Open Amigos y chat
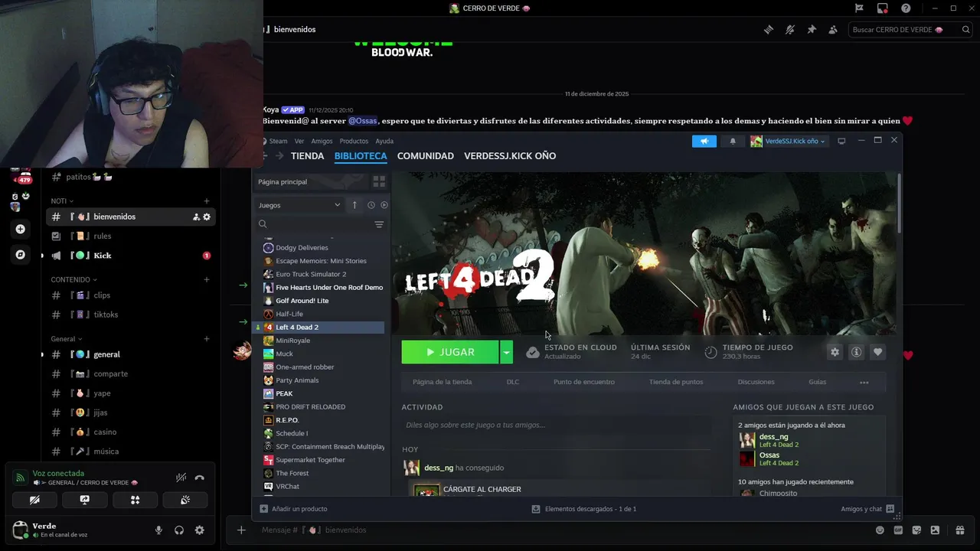 click(867, 509)
